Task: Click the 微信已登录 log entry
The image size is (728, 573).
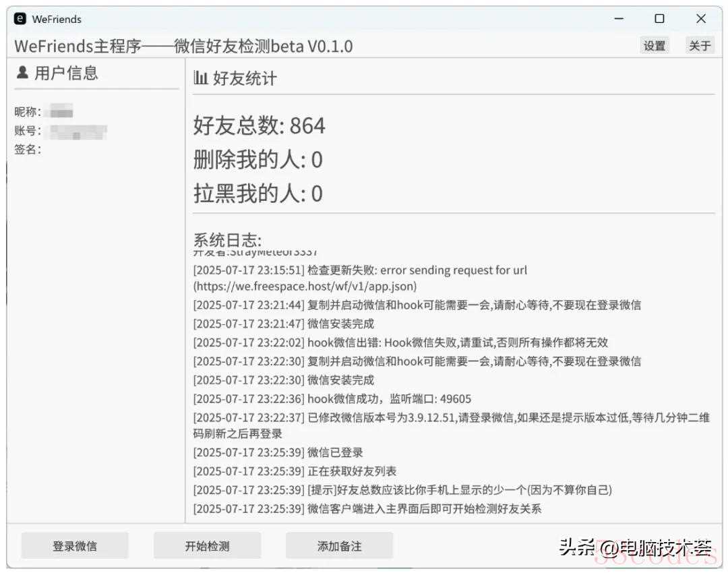Action: (x=278, y=452)
